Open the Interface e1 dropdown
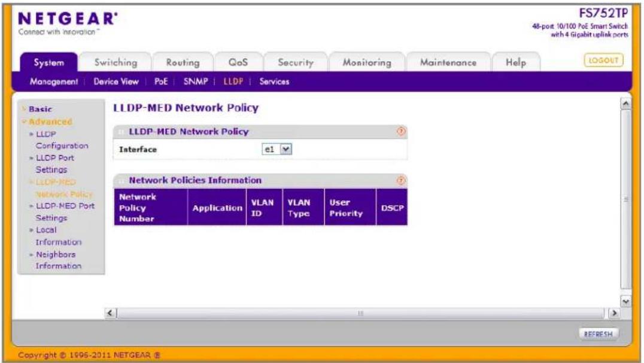The image size is (644, 363). coord(277,149)
